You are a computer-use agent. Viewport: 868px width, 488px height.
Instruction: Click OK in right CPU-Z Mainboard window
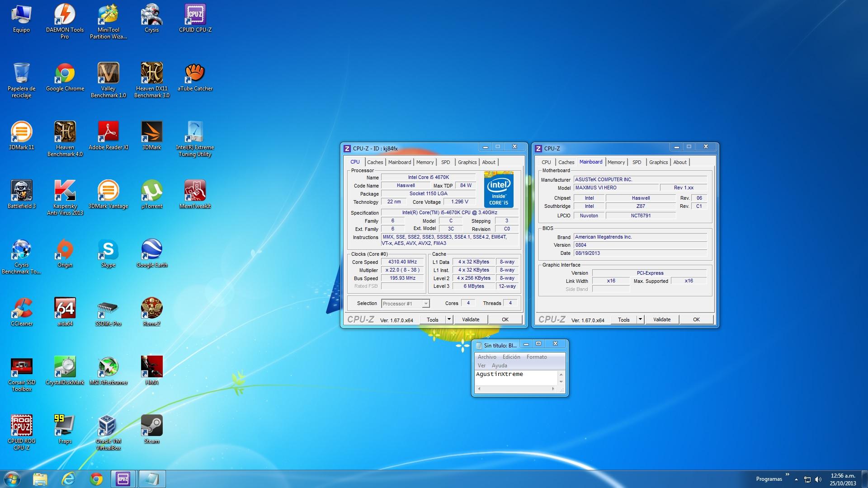(697, 319)
